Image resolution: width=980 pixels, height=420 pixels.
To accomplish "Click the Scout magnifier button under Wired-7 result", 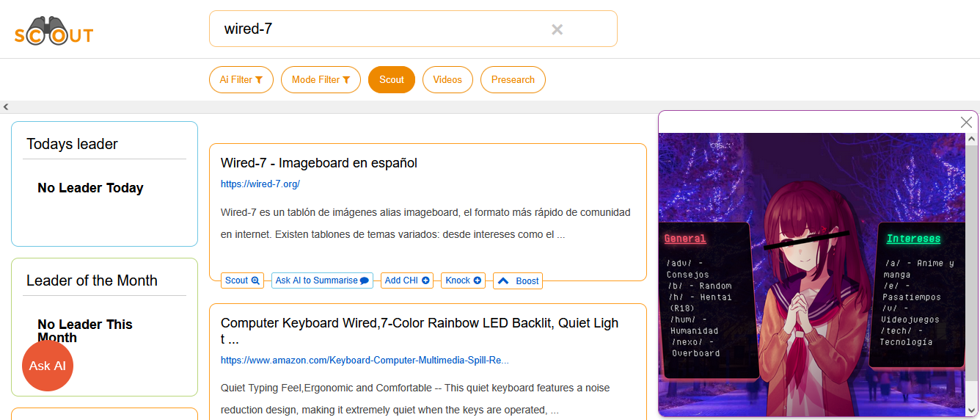I will (242, 280).
